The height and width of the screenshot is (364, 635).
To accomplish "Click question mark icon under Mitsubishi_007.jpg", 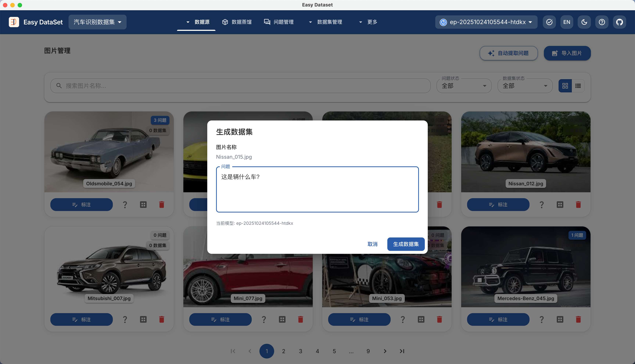I will pyautogui.click(x=125, y=319).
